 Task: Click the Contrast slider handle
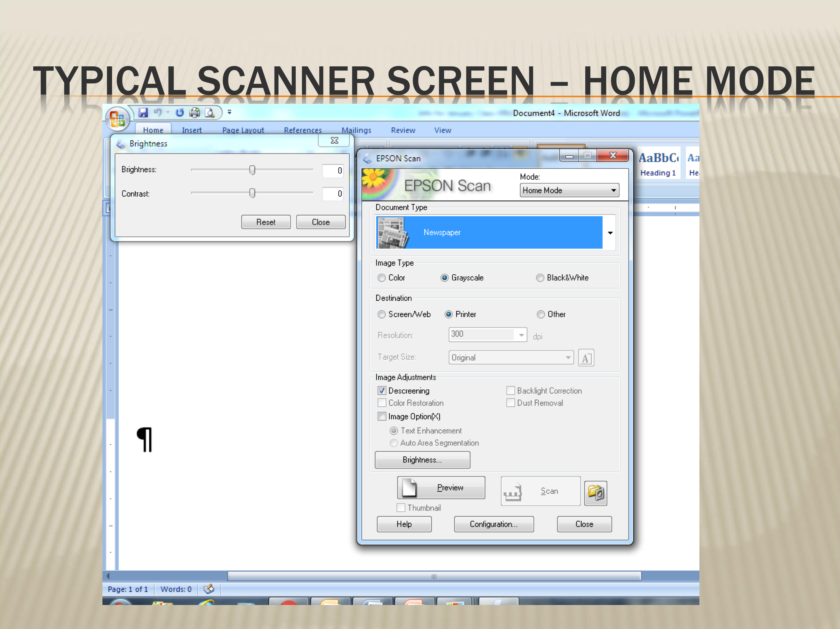tap(252, 193)
